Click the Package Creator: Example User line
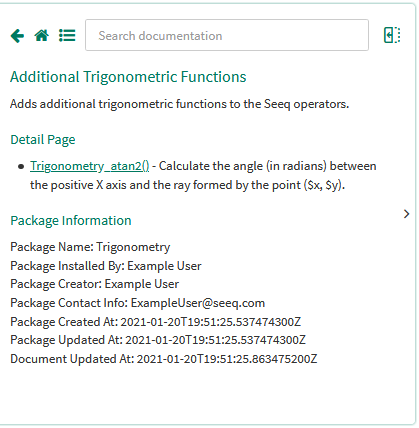Image resolution: width=419 pixels, height=428 pixels. tap(94, 284)
